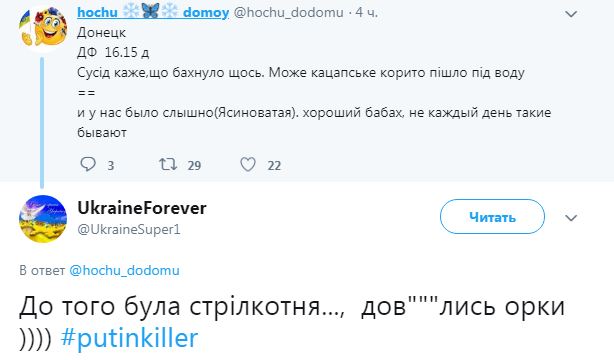This screenshot has height=360, width=614.
Task: Click the reply speech bubble icon
Action: tap(88, 164)
